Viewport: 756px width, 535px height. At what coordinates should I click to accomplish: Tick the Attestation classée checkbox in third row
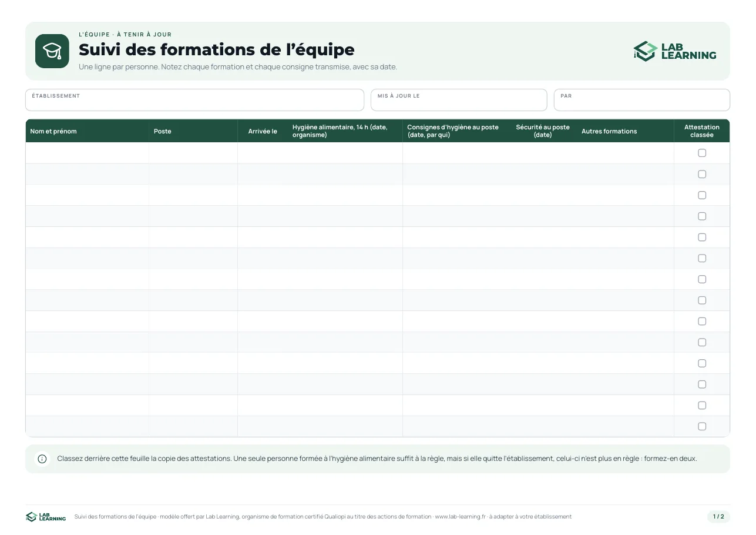[702, 195]
